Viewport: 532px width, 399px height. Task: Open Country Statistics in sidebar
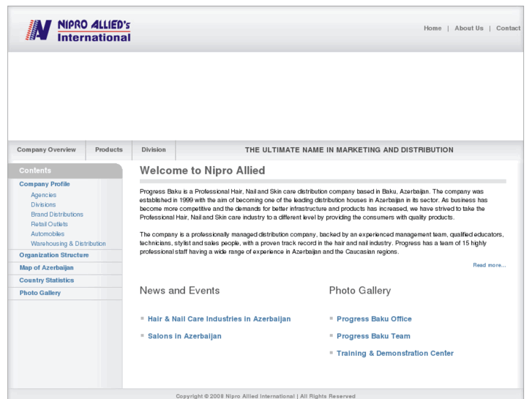(47, 280)
